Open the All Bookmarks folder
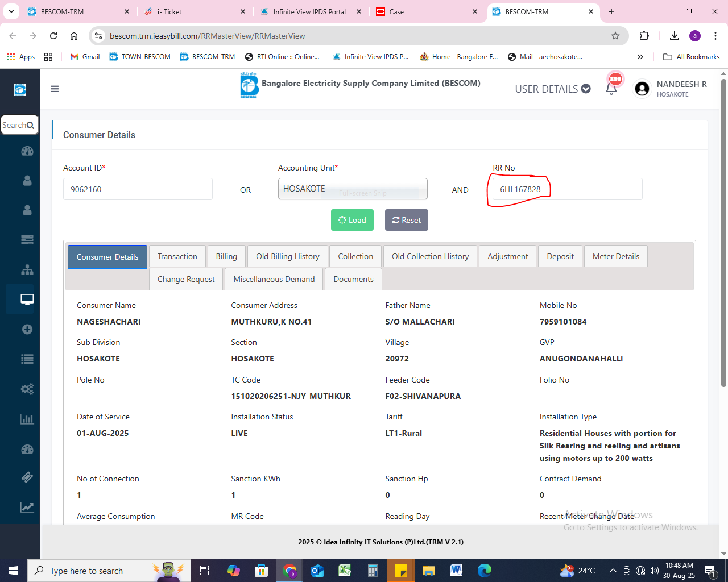The image size is (728, 582). (x=692, y=57)
